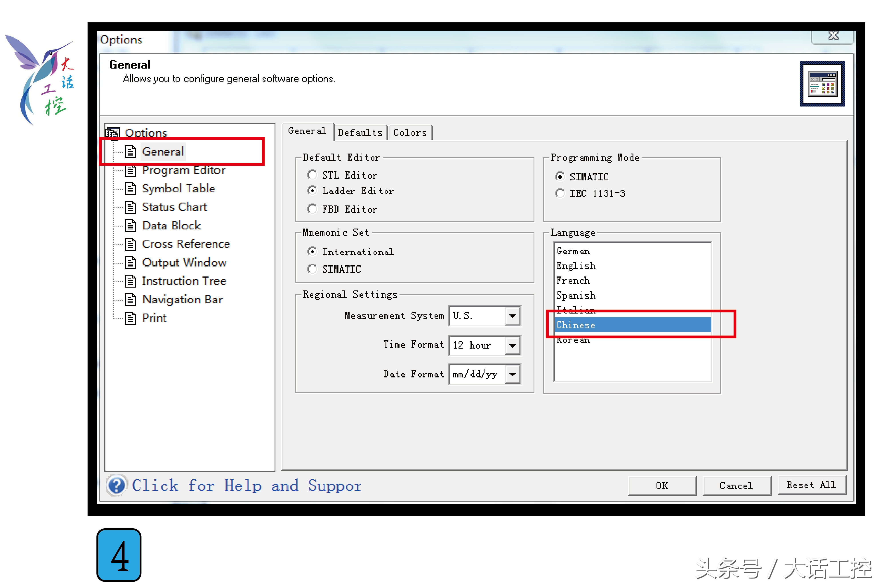Click the blue help question mark icon
This screenshot has width=886, height=588.
(117, 486)
